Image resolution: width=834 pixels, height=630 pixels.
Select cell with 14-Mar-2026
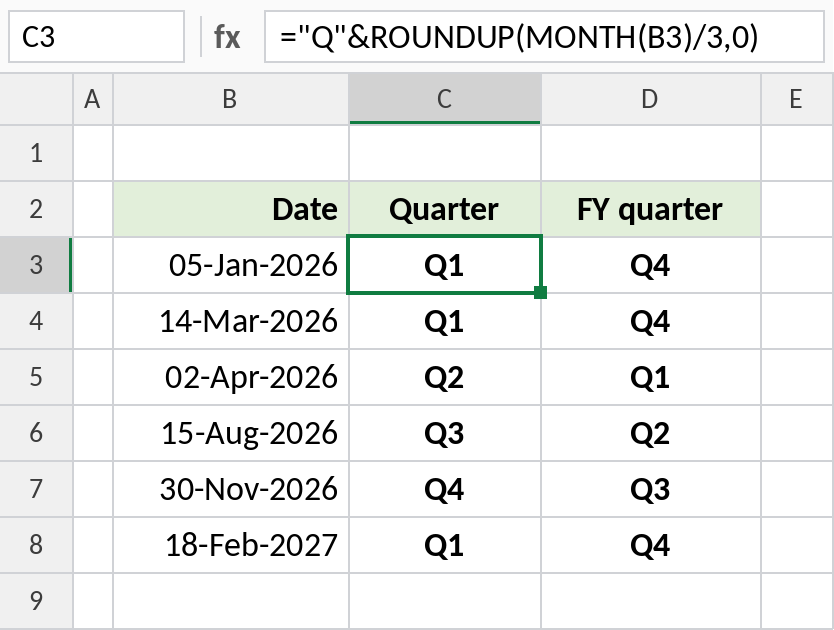coord(231,321)
